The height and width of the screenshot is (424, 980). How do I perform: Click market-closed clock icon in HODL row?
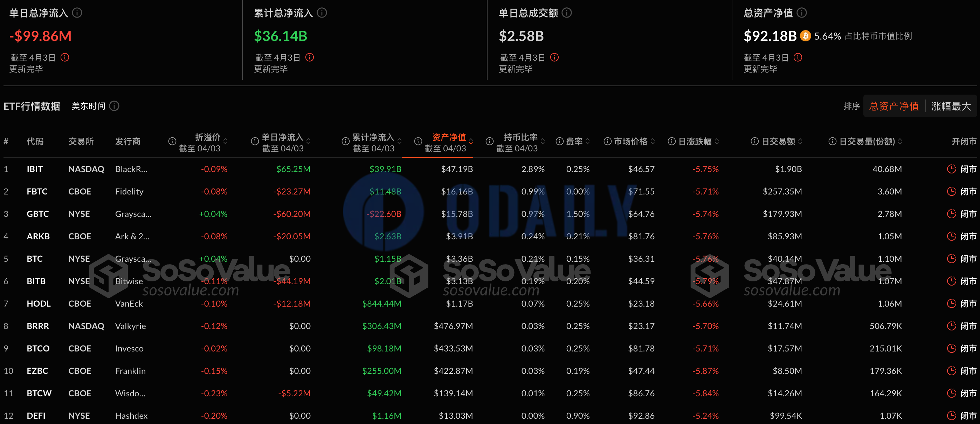pyautogui.click(x=952, y=303)
